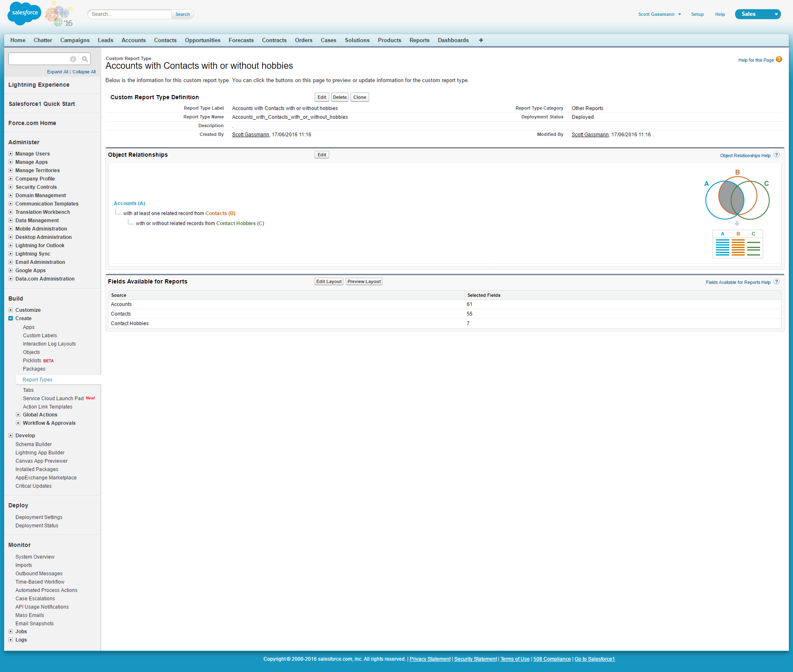Click the Preview Layout button
Image resolution: width=793 pixels, height=672 pixels.
click(x=364, y=282)
